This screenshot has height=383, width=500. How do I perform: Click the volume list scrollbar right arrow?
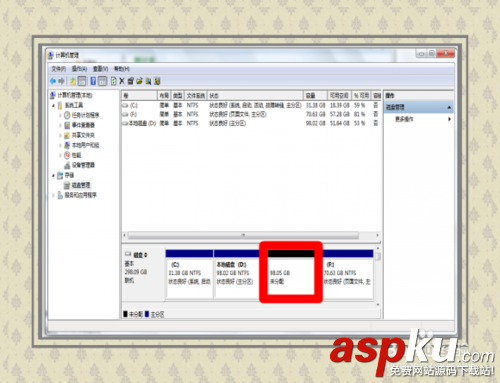[377, 235]
